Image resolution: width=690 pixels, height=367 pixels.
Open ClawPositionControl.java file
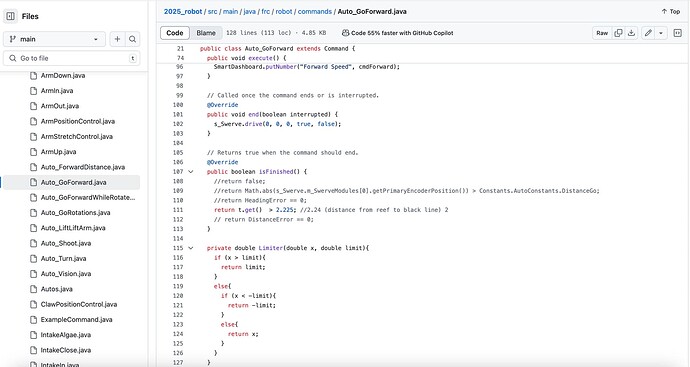[79, 305]
